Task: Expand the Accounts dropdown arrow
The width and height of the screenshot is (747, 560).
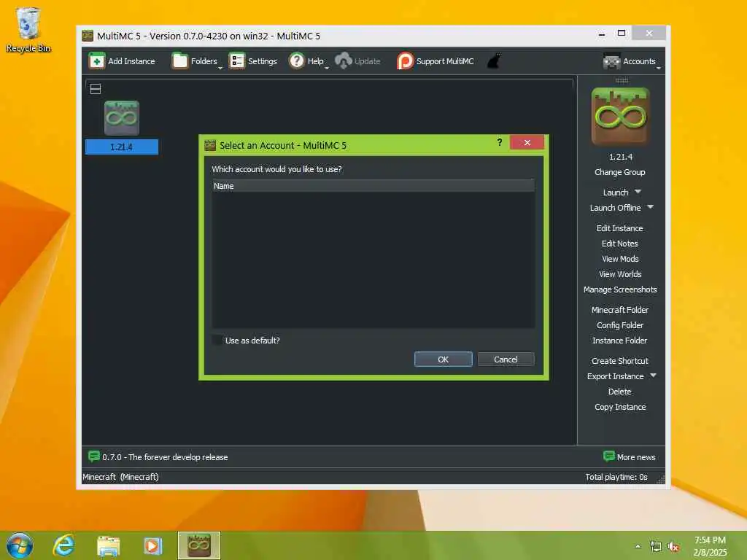Action: pos(659,68)
